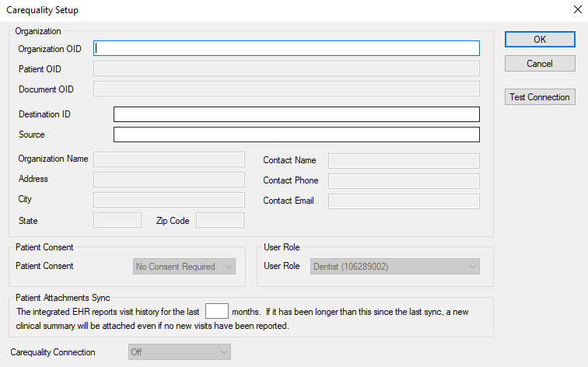
Task: Click the State field
Action: pyautogui.click(x=117, y=220)
